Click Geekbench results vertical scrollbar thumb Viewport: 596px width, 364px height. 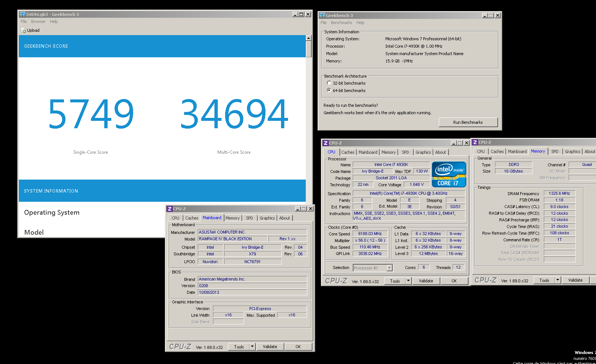pos(309,49)
